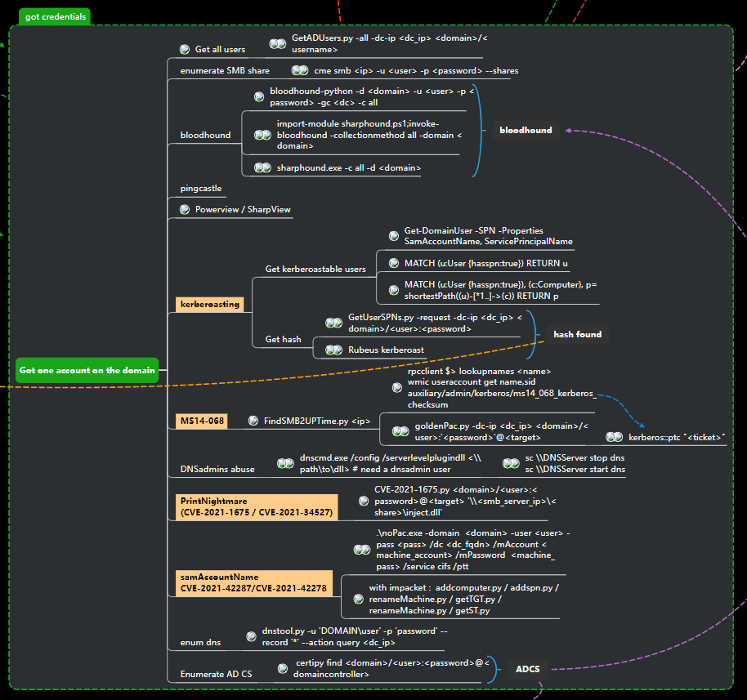Click the icon beside 'with impacket' node
This screenshot has width=747, height=700.
tap(358, 599)
